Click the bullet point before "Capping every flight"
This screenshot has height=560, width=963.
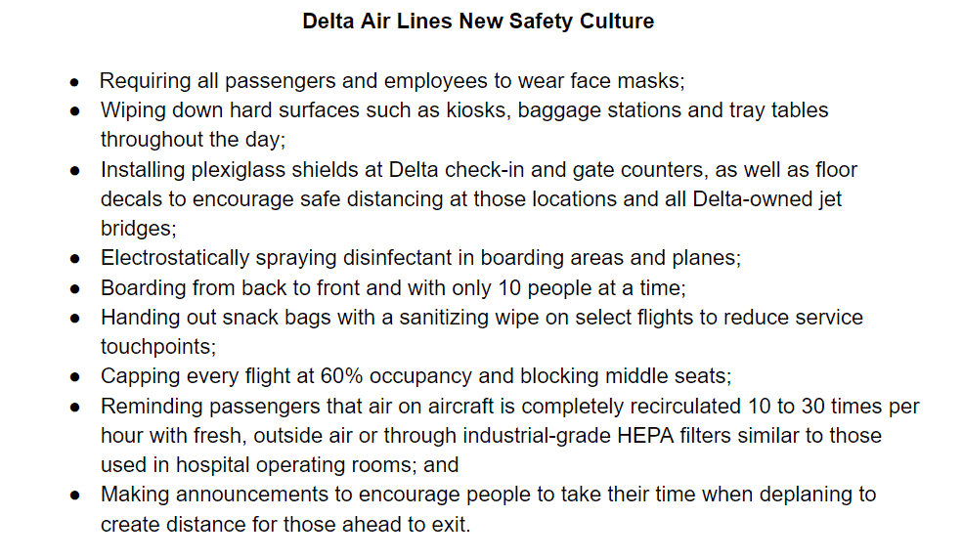click(x=75, y=377)
